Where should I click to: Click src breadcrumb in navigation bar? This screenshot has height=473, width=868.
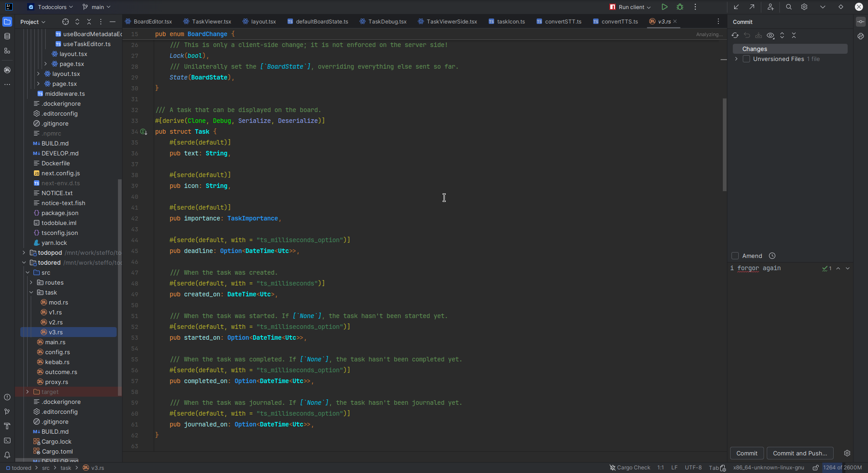coord(46,468)
